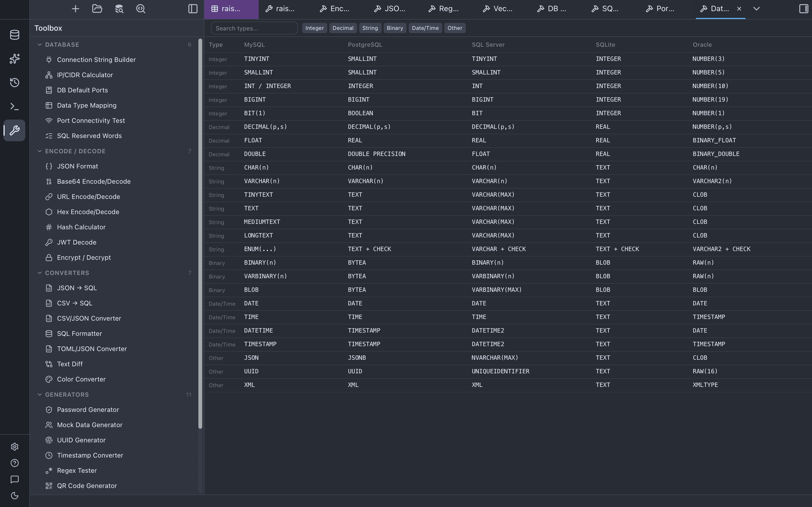Open the database connections sidebar icon
The height and width of the screenshot is (507, 812).
pyautogui.click(x=14, y=35)
